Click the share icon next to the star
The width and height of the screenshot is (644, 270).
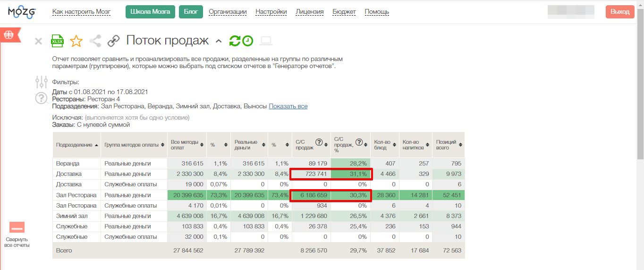click(95, 41)
